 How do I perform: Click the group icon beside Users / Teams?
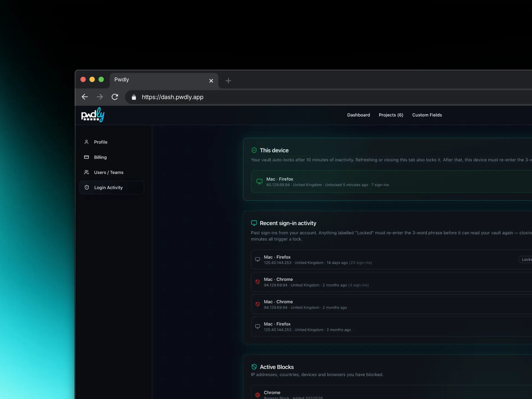point(86,172)
